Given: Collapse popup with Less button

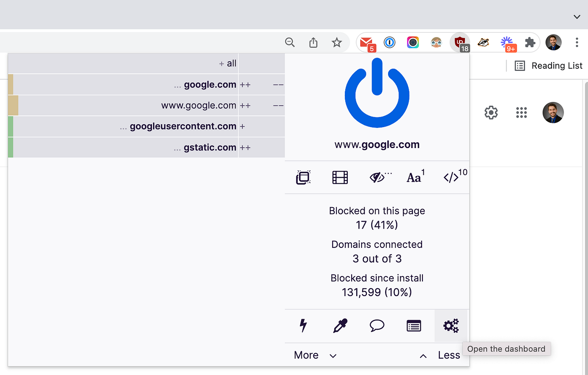Looking at the screenshot, I should pos(440,355).
